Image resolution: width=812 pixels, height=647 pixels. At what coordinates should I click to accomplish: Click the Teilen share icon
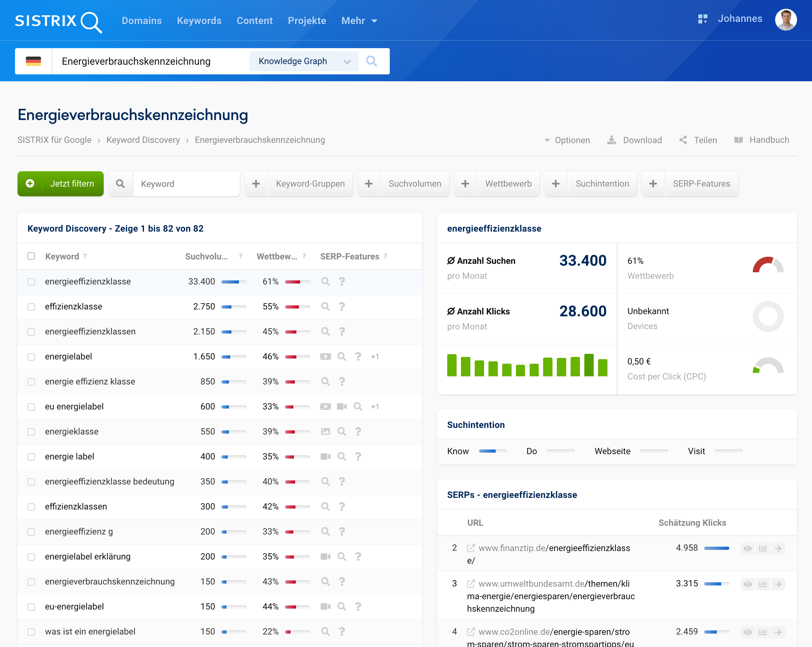tap(683, 140)
